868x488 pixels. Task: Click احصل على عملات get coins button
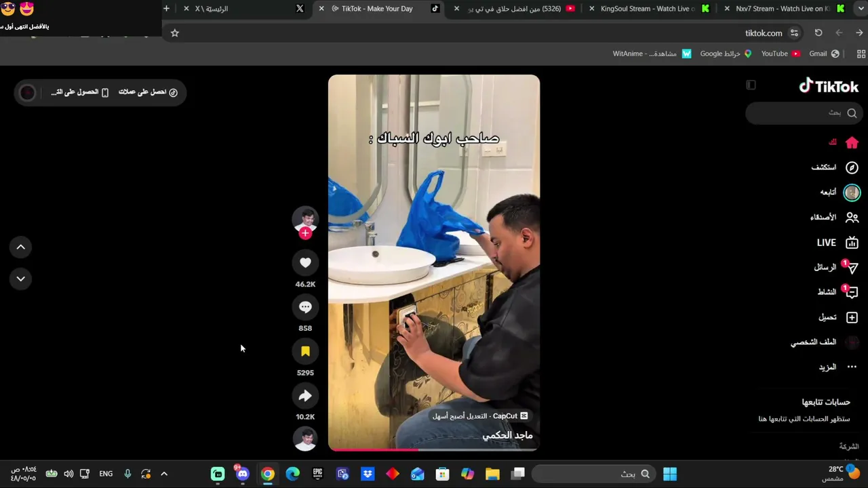pyautogui.click(x=149, y=92)
